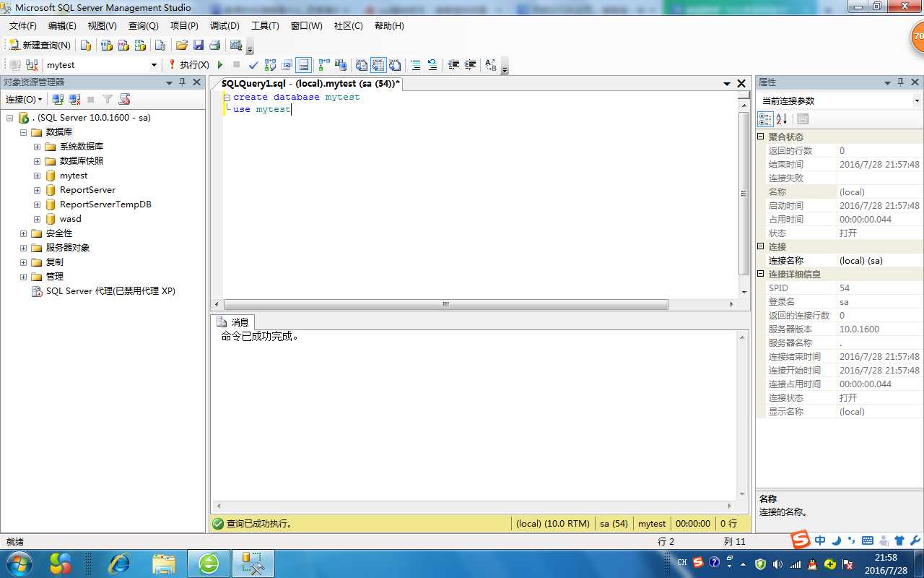Open the 工具(T) menu
Screen dimensions: 924x578
265,26
